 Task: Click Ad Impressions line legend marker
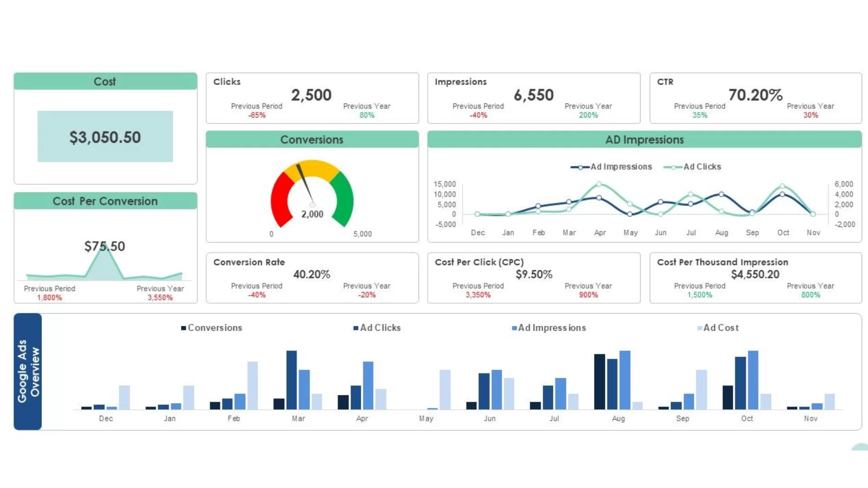click(580, 167)
